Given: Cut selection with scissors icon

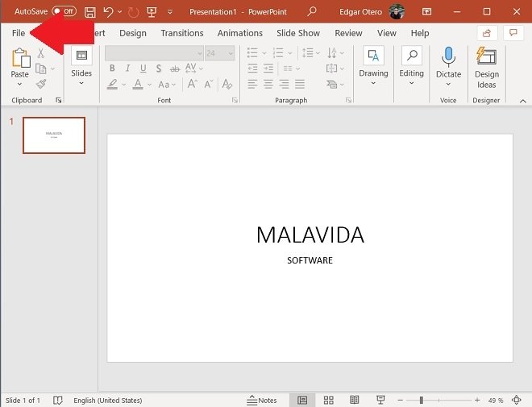Looking at the screenshot, I should point(41,53).
